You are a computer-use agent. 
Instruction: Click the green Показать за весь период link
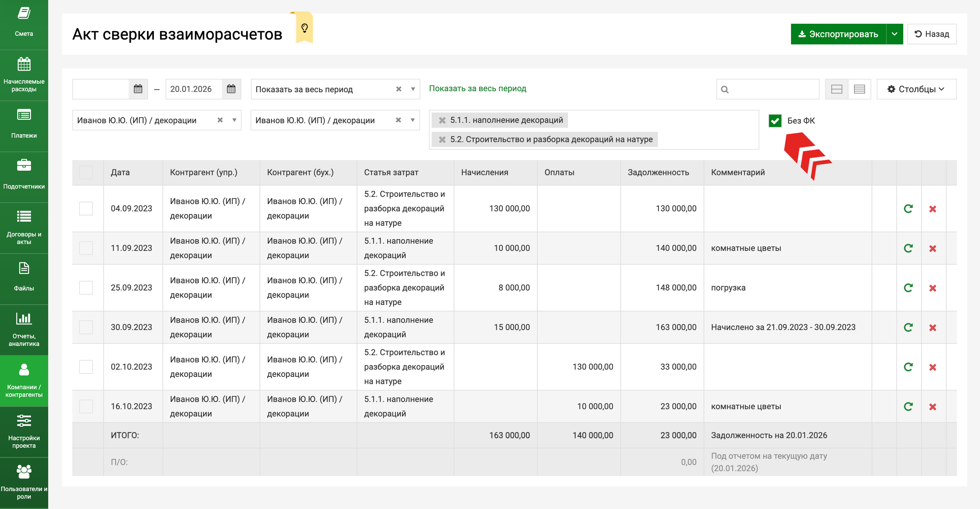pyautogui.click(x=477, y=88)
